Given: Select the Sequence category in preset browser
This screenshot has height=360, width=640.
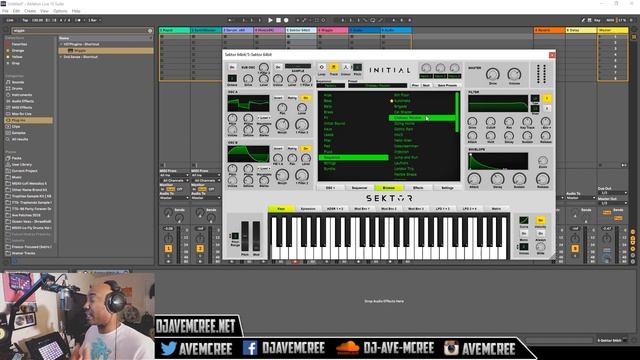Looking at the screenshot, I should click(x=353, y=158).
